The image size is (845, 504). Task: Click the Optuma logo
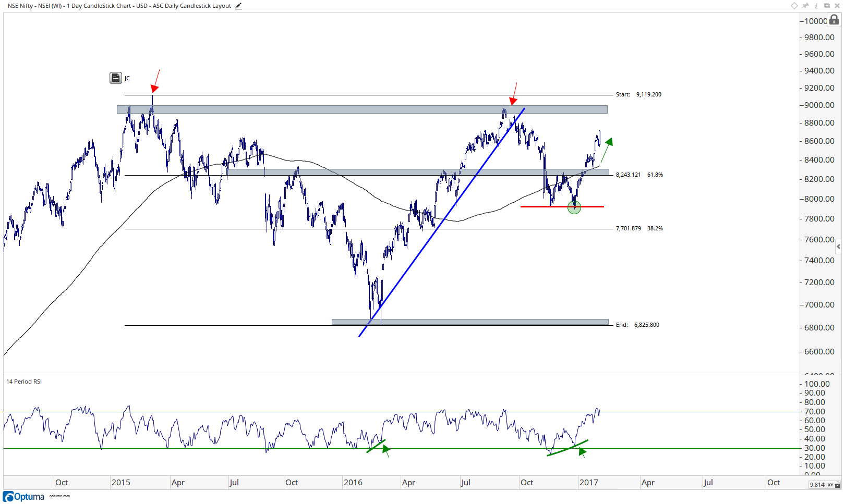tap(23, 497)
